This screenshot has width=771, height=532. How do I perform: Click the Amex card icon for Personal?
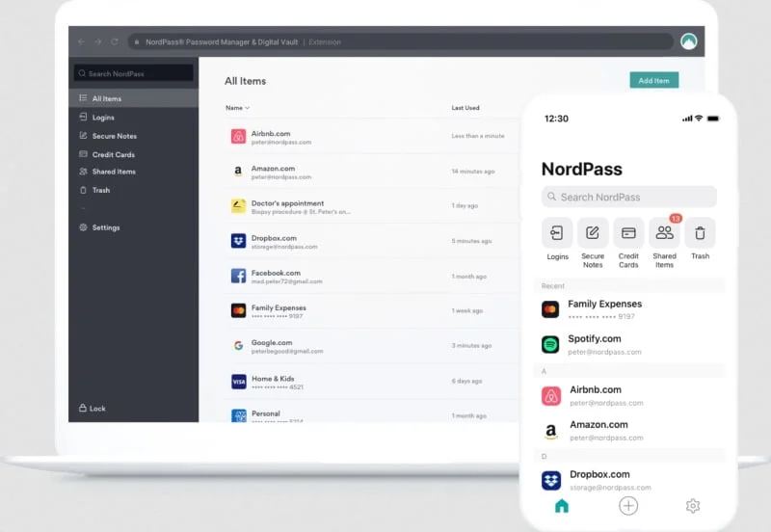[238, 415]
